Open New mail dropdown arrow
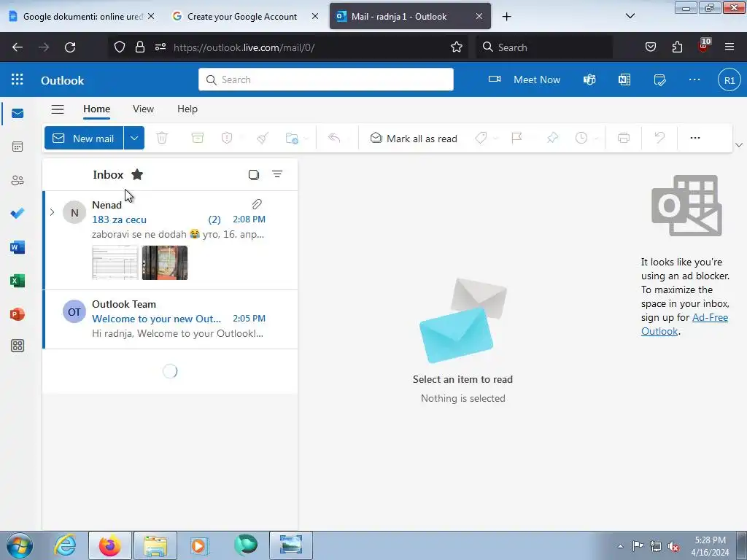The image size is (747, 560). 134,138
